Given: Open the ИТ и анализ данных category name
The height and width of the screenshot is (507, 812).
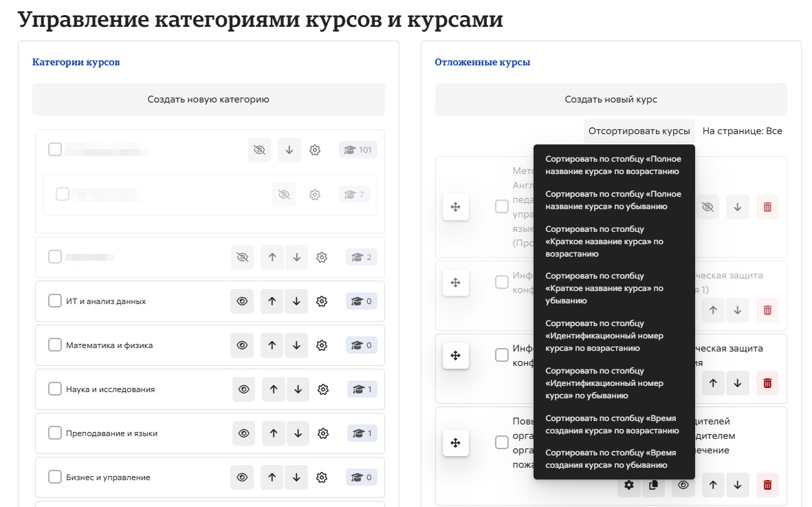Looking at the screenshot, I should 106,301.
